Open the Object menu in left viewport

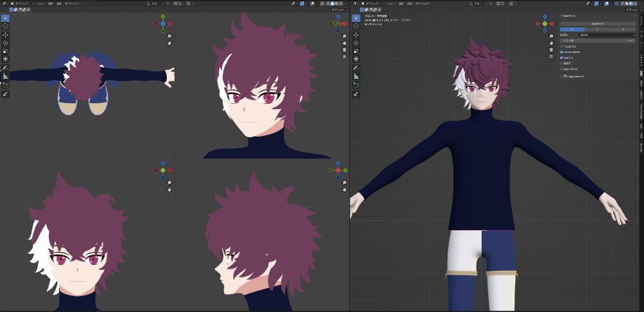point(73,3)
